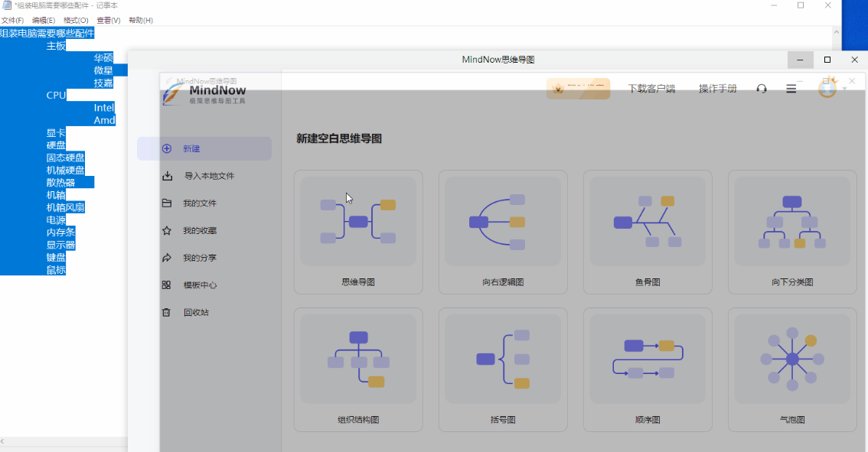Click the Notepad vertical scrollbar up arrow

point(837,32)
